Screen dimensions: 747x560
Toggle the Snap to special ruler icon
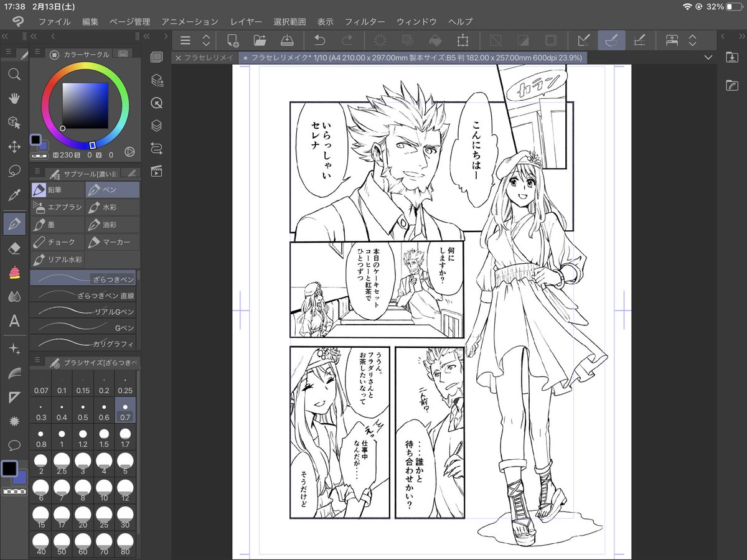611,40
